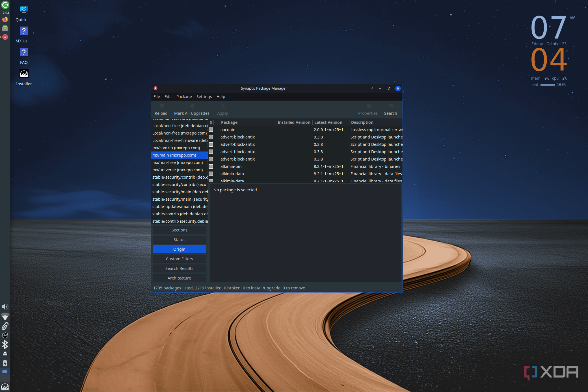Click Synaptic app icon in title bar

tap(155, 88)
